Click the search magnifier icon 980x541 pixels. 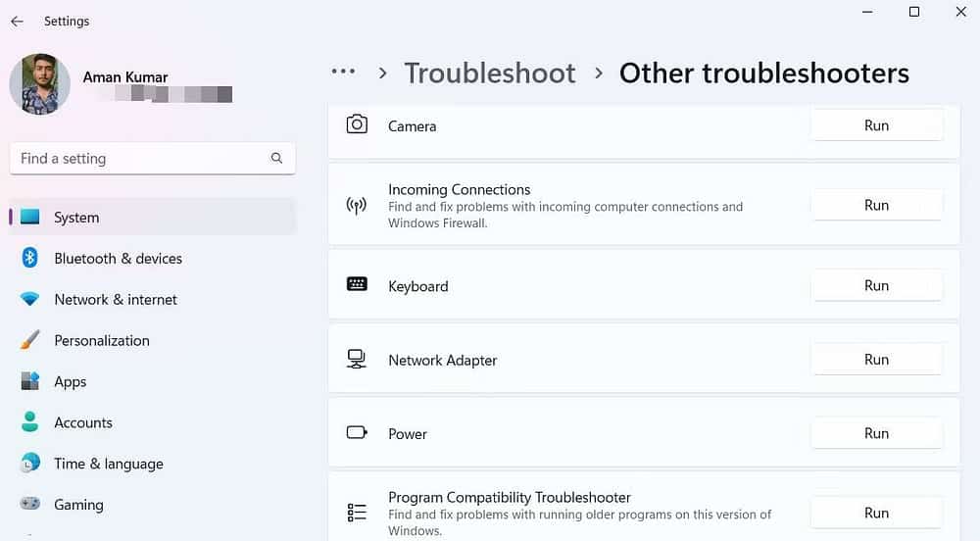[x=277, y=158]
